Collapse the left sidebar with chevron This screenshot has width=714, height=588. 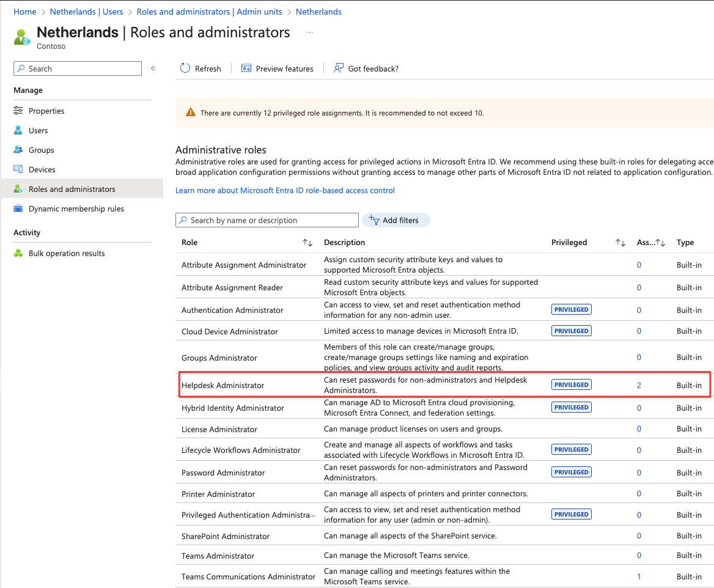click(x=153, y=68)
